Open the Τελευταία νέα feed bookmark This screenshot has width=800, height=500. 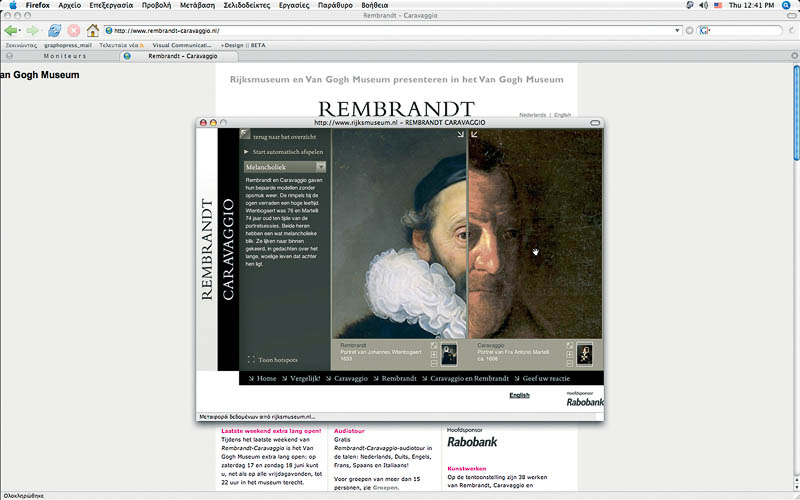tap(121, 45)
